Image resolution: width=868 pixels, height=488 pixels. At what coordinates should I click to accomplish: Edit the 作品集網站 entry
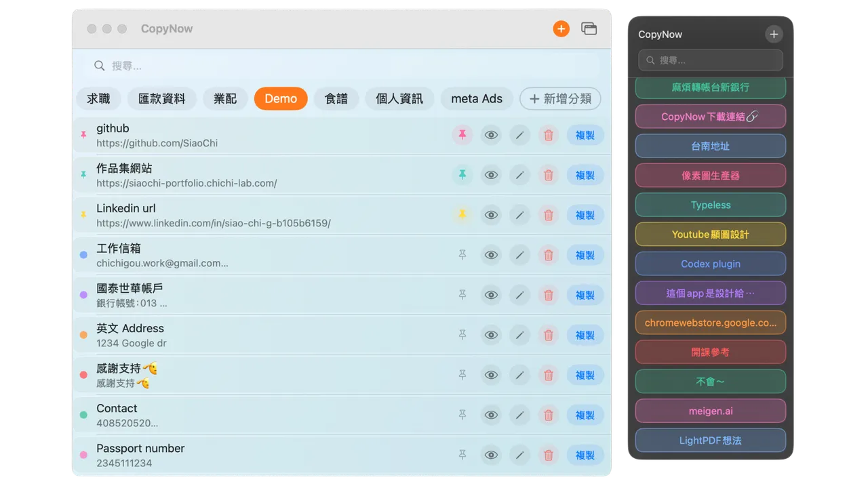(519, 175)
